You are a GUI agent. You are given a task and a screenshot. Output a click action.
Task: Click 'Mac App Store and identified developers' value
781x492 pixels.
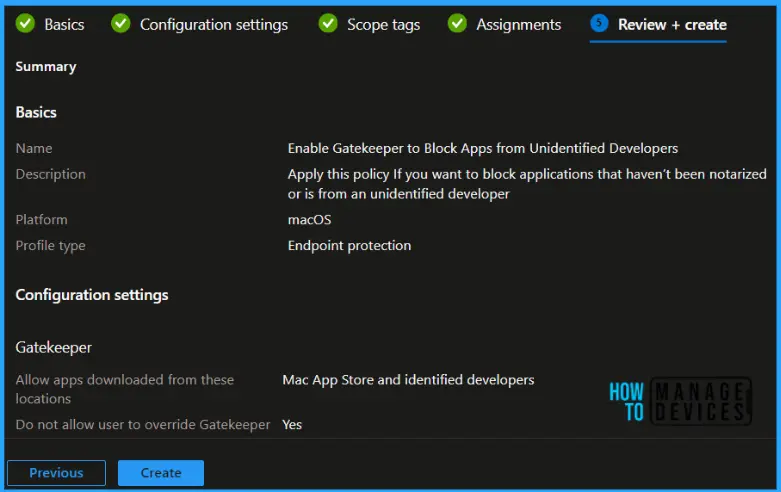[x=408, y=380]
